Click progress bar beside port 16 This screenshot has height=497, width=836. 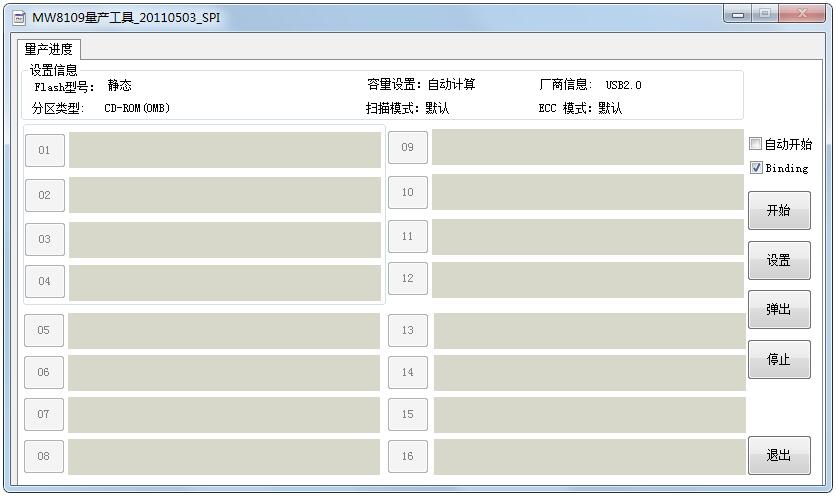590,457
